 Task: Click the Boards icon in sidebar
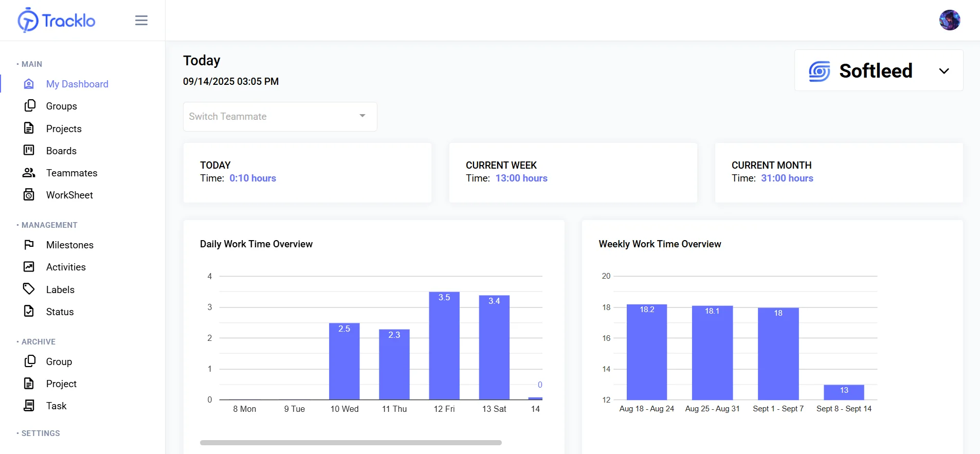click(29, 150)
